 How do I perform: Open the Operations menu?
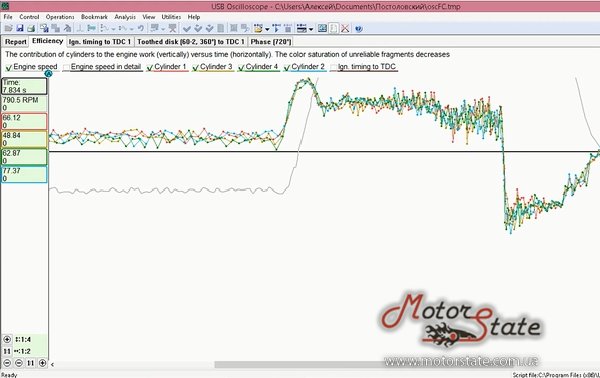tap(60, 17)
